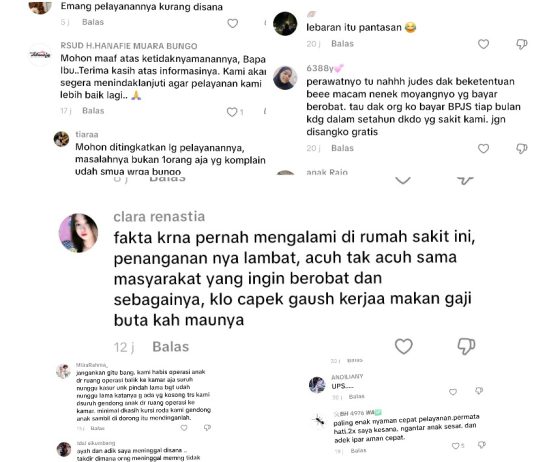Click Balas under 6388y's comment
Image resolution: width=534 pixels, height=462 pixels.
pos(342,148)
